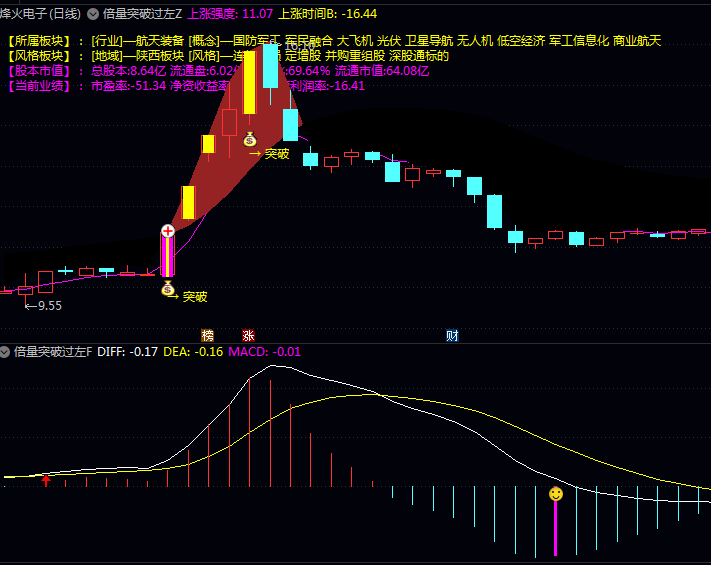This screenshot has height=565, width=711.
Task: Click the lower → 突破 breakout label
Action: coord(188,297)
